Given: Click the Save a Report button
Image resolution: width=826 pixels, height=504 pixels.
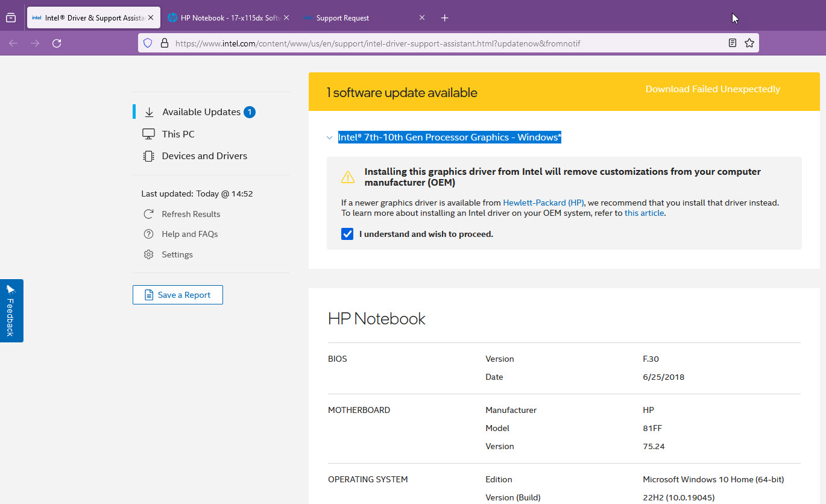Looking at the screenshot, I should click(x=178, y=295).
